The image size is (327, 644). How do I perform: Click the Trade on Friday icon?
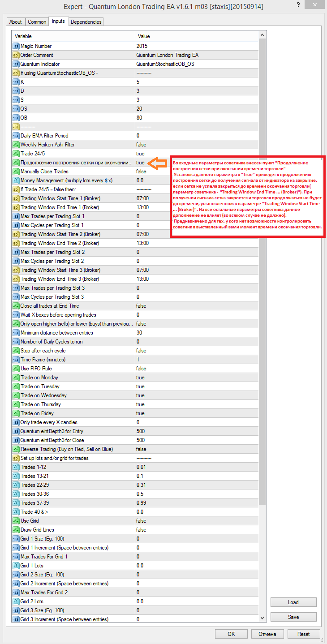[x=16, y=413]
